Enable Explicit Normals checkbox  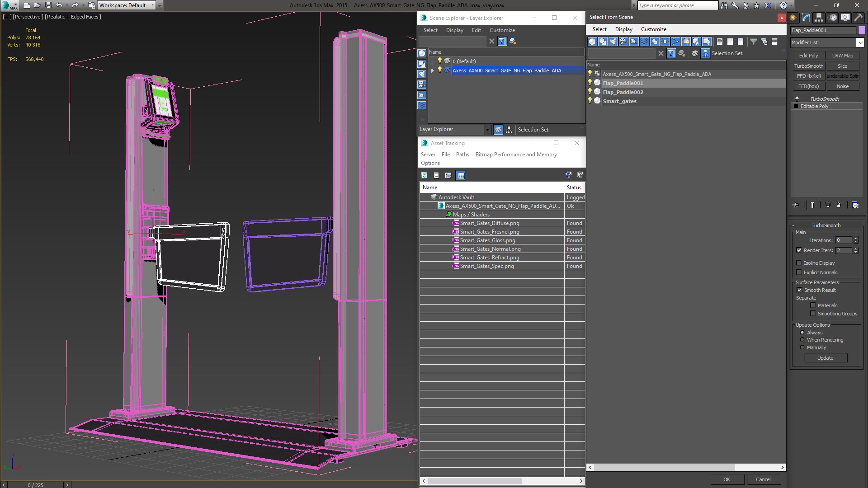coord(799,272)
